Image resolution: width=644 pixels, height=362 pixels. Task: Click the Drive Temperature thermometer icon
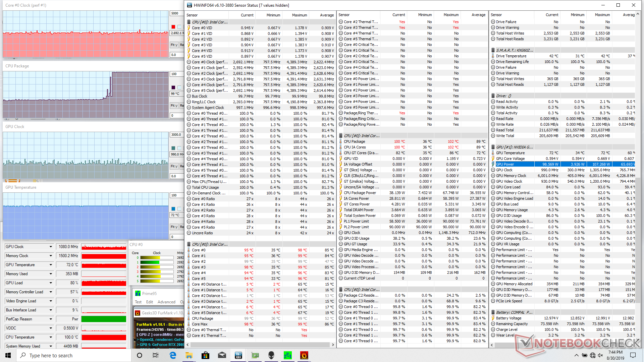click(493, 56)
